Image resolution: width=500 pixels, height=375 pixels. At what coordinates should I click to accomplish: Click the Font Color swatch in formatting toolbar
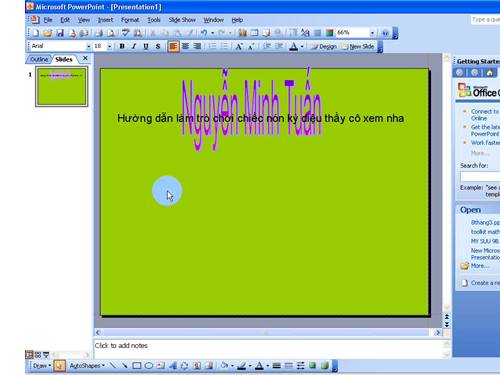(293, 46)
